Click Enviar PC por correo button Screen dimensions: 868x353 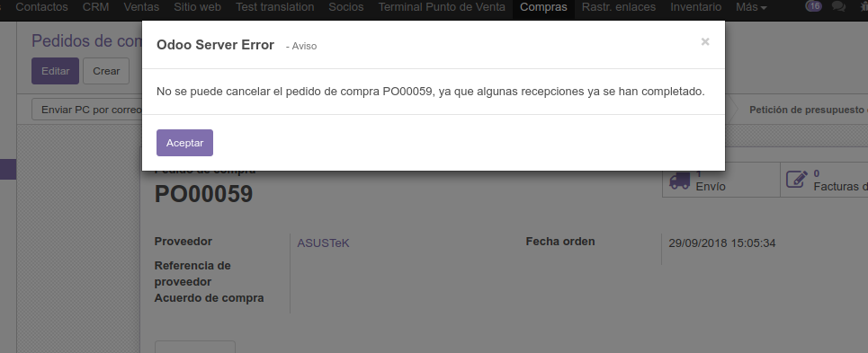pyautogui.click(x=87, y=110)
